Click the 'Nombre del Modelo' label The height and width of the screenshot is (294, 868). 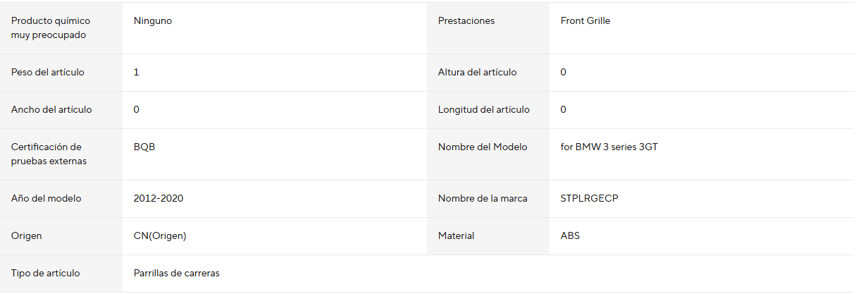(x=483, y=147)
